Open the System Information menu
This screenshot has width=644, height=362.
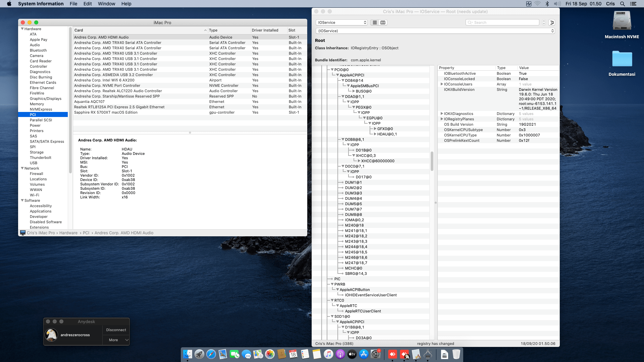[41, 4]
